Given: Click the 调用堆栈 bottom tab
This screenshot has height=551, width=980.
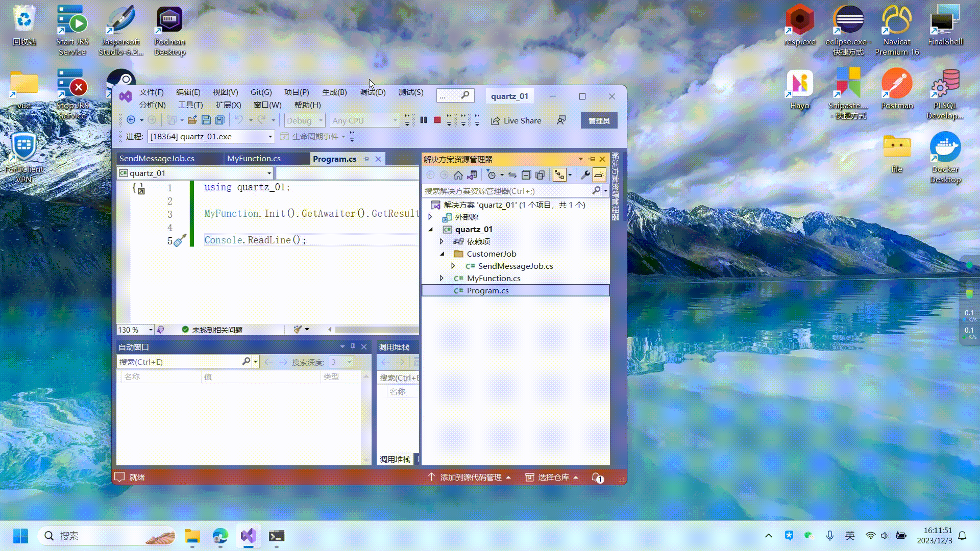Looking at the screenshot, I should [395, 460].
